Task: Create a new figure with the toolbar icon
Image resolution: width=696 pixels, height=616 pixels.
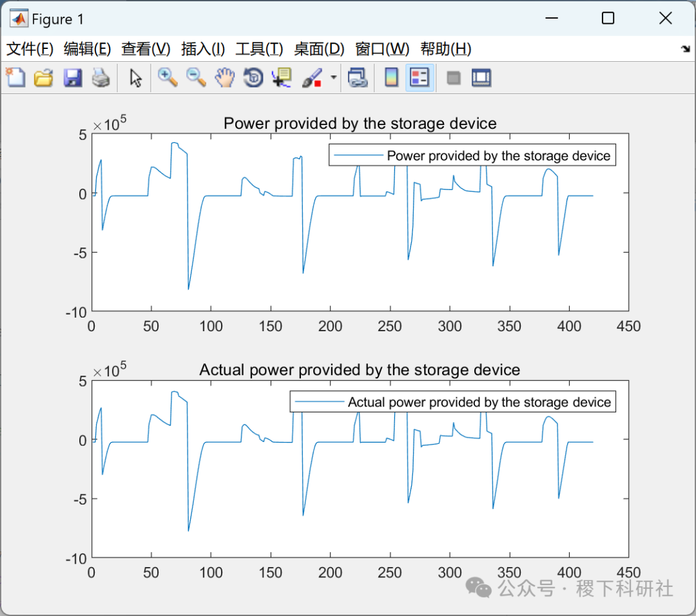Action: tap(15, 78)
